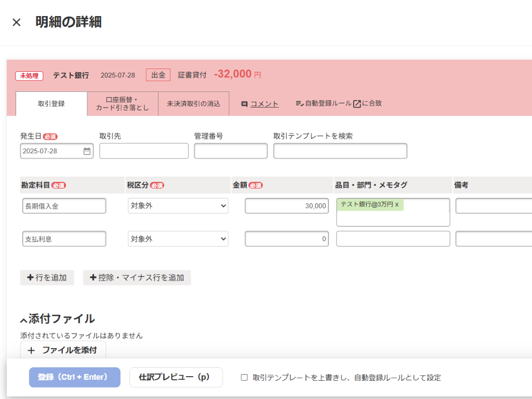Click the 未処理 status badge

(29, 75)
